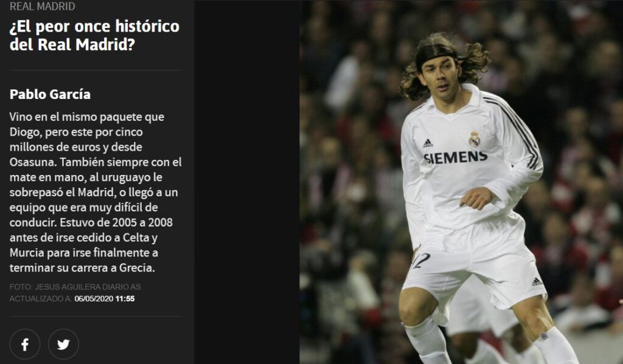The height and width of the screenshot is (364, 623).
Task: Click the SIEMENS sponsor logo on the jersey
Action: (456, 157)
